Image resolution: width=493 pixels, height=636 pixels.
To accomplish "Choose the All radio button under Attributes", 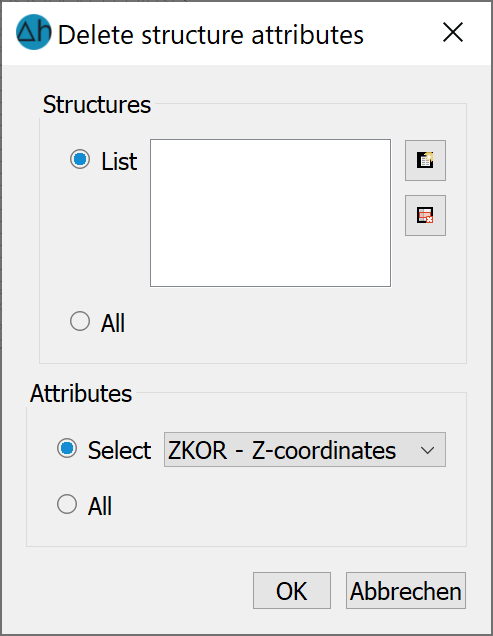I will 67,504.
